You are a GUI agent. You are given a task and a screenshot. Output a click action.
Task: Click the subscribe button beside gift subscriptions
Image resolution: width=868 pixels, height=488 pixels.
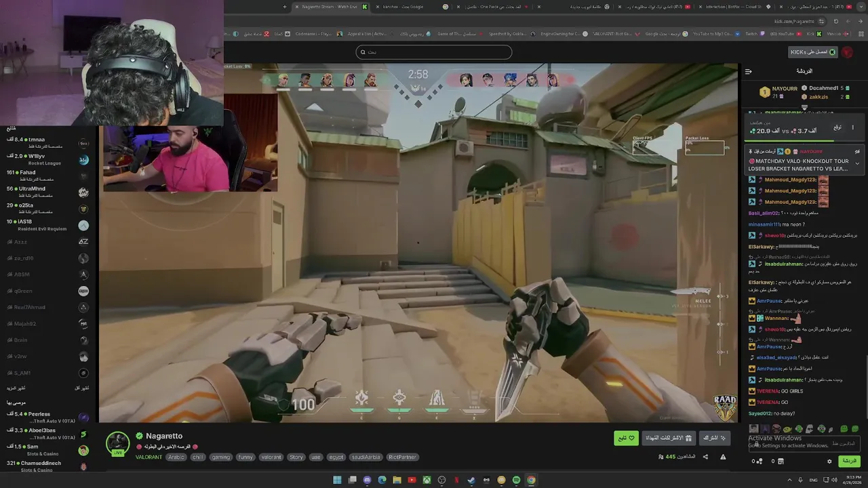pos(715,438)
